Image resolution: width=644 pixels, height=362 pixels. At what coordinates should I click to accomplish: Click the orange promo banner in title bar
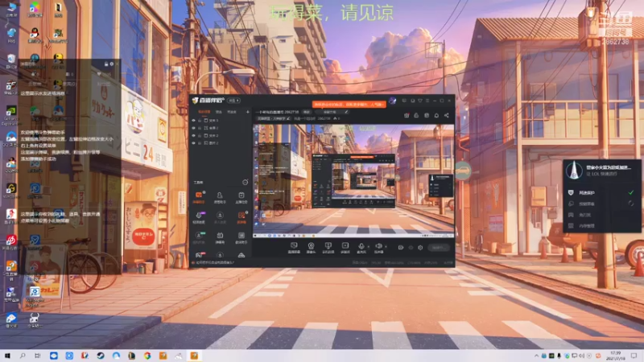pyautogui.click(x=349, y=105)
